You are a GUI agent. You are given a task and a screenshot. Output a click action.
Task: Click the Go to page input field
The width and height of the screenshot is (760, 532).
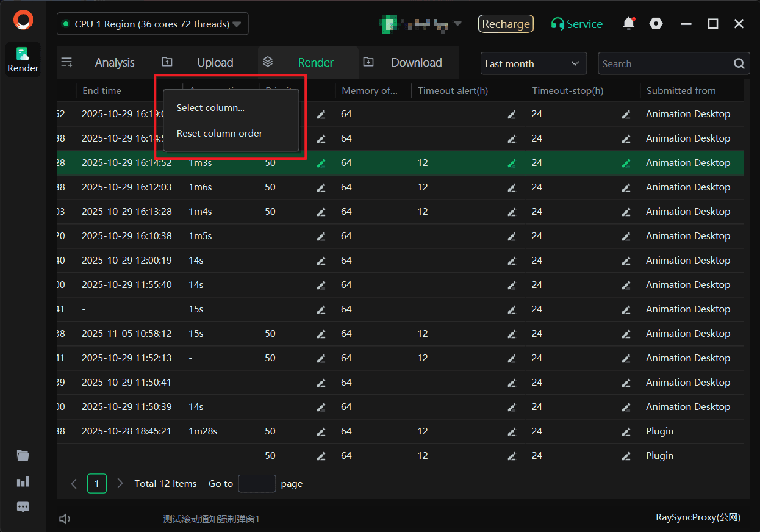257,484
